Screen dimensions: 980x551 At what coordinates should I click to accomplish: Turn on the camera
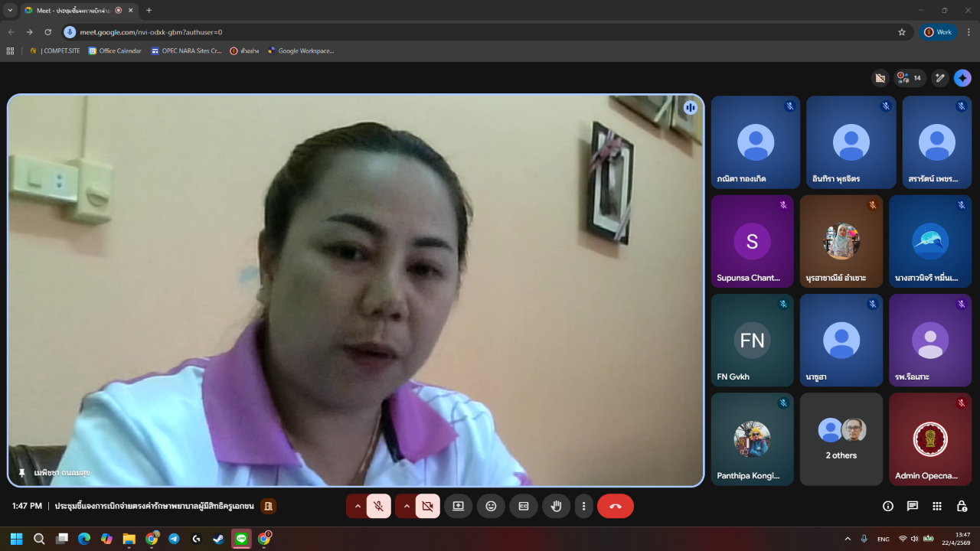427,506
